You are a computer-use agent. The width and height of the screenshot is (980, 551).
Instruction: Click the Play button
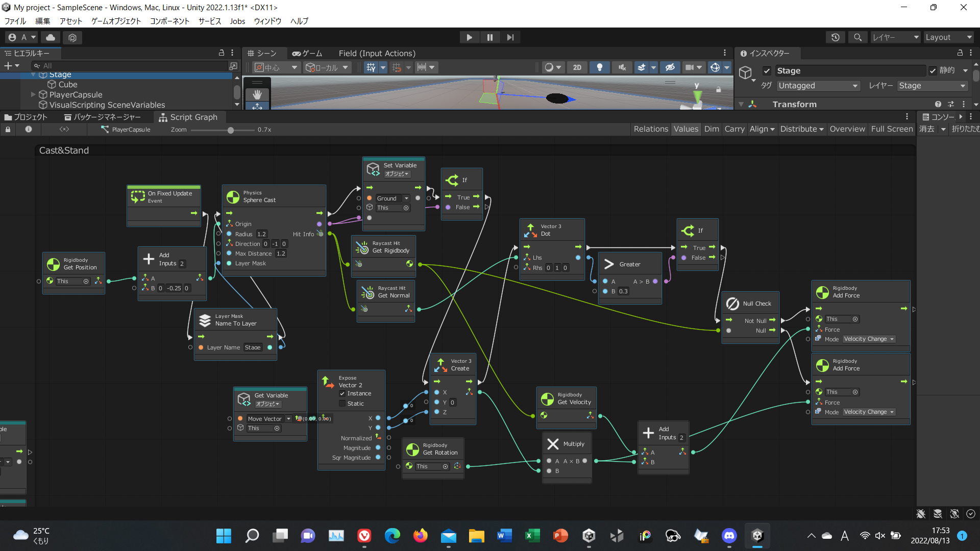(x=469, y=37)
